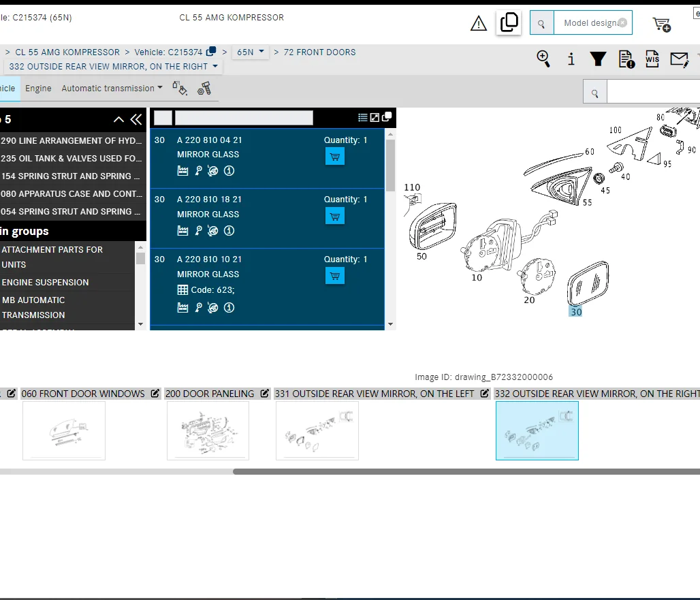Click the expand fullscreen icon above parts
700x600 pixels.
(x=375, y=117)
